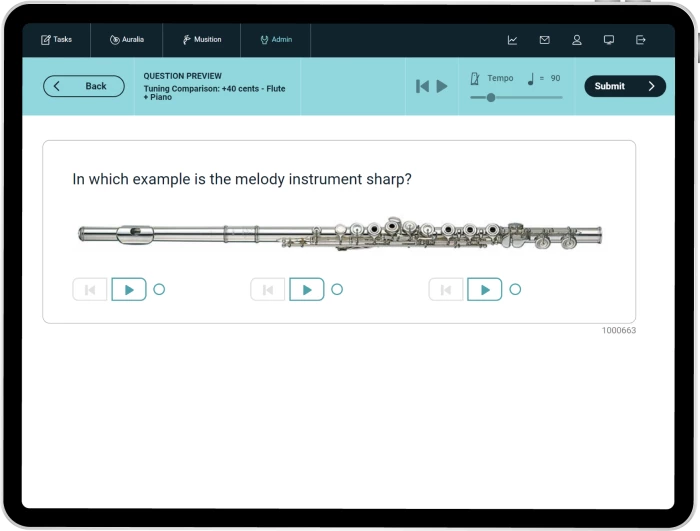700x531 pixels.
Task: Click the logout exit icon
Action: (x=641, y=40)
